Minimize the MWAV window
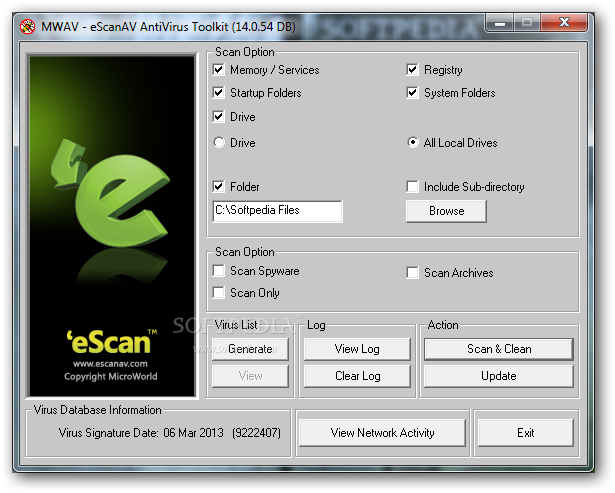This screenshot has width=615, height=493. click(499, 23)
